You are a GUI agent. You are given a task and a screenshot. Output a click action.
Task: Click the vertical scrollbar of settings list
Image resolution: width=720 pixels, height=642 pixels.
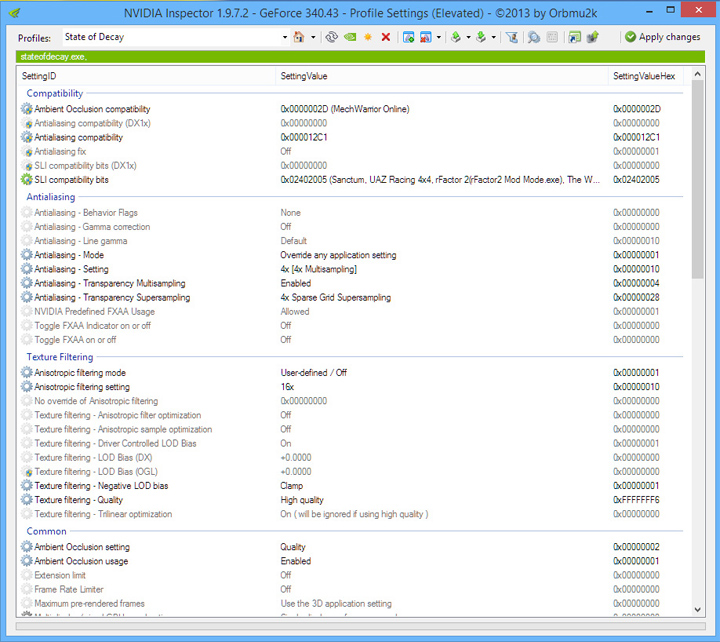coord(697,200)
